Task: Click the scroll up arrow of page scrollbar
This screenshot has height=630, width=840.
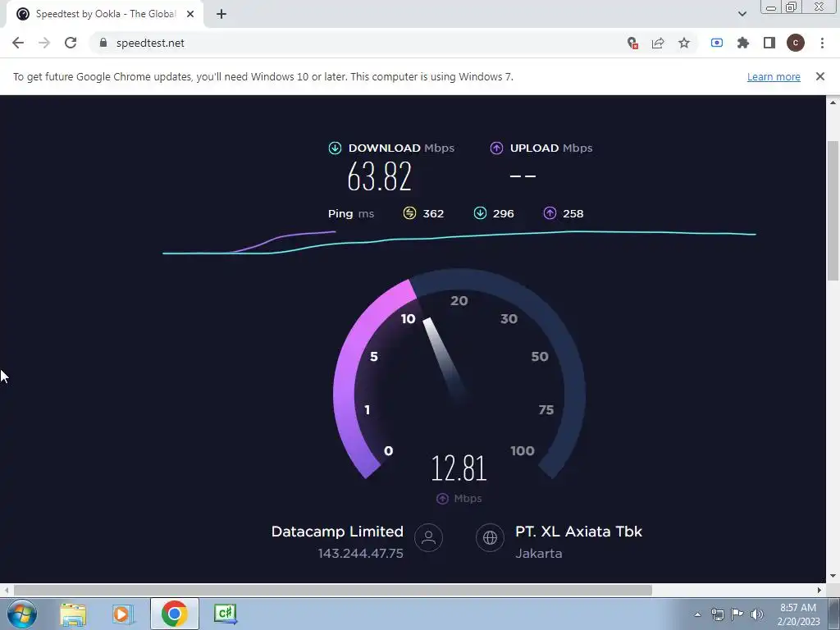Action: click(x=833, y=102)
